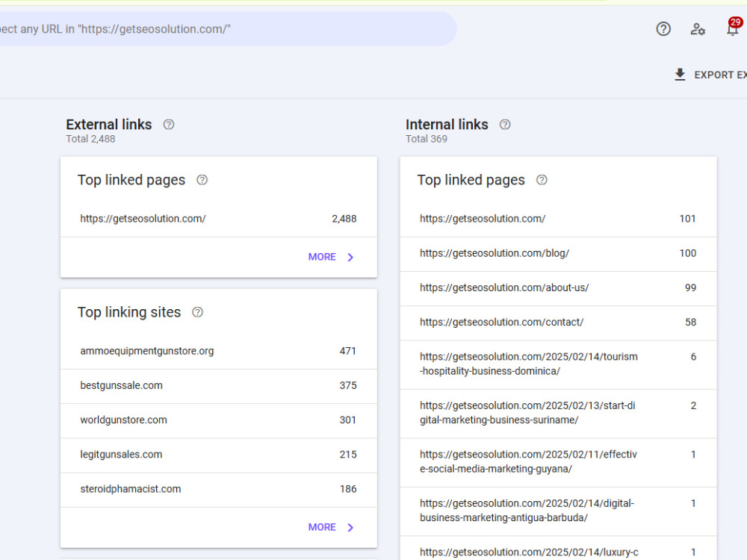This screenshot has height=560, width=747.
Task: Open the users and permissions settings icon
Action: [698, 29]
